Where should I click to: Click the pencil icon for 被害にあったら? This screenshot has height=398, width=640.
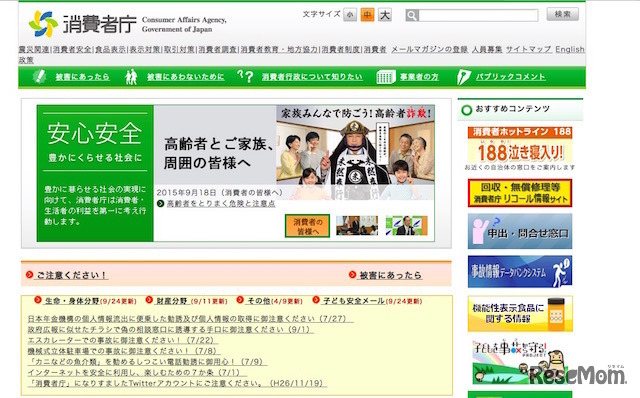point(40,76)
